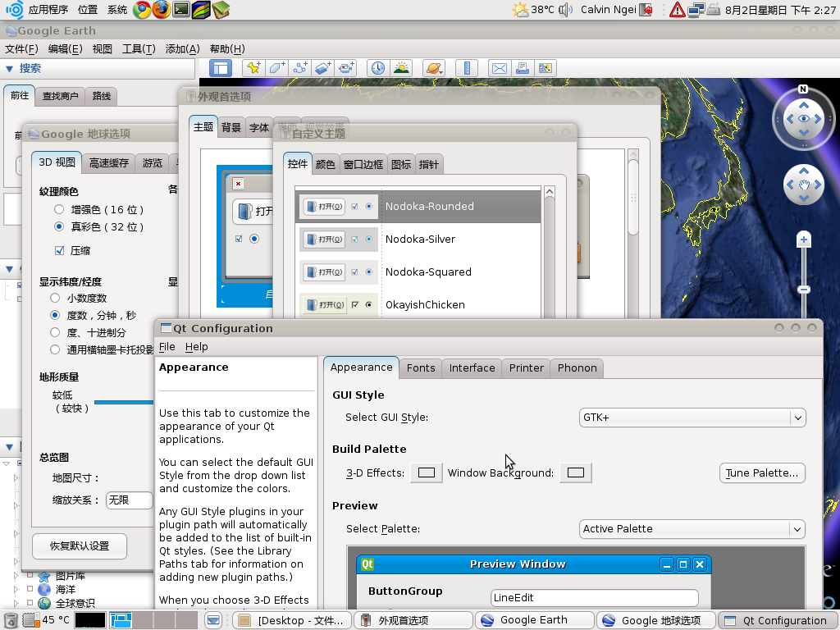Switch to 外观首选项 taskbar button
840x630 pixels.
click(x=413, y=620)
